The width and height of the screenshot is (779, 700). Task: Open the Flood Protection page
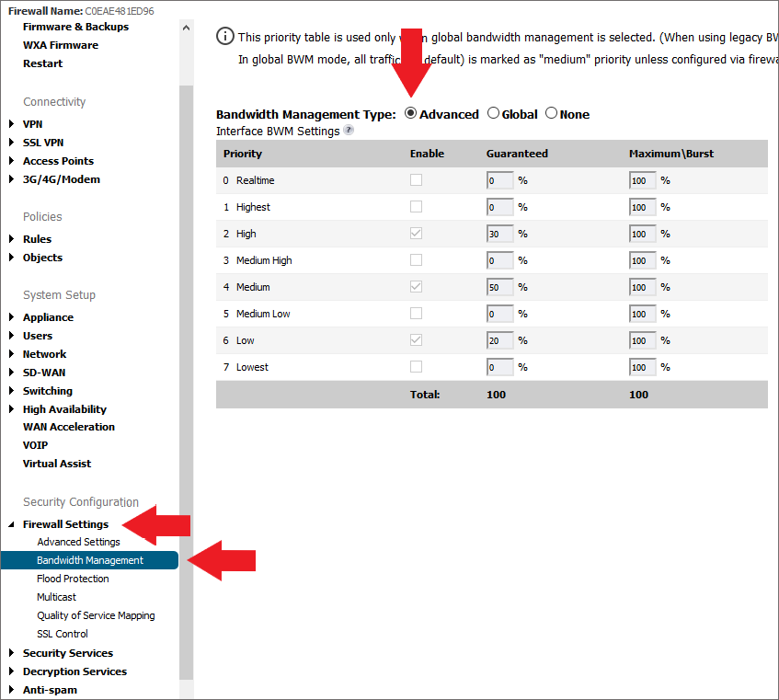click(x=73, y=579)
